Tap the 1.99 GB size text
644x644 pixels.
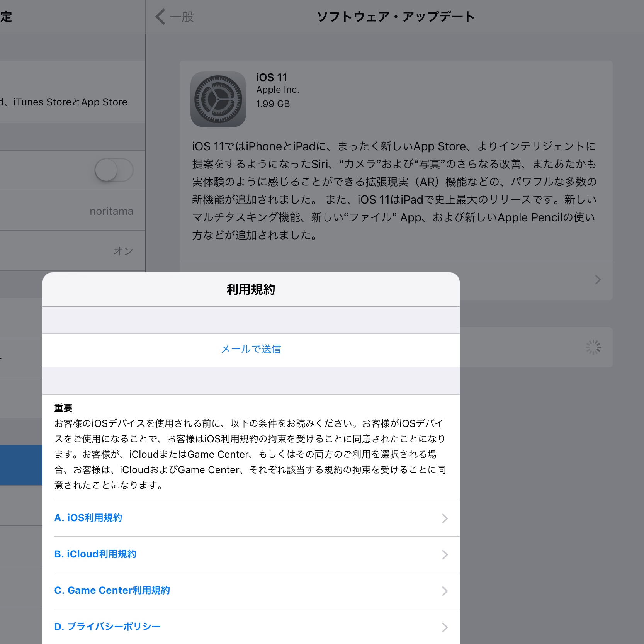(x=273, y=104)
